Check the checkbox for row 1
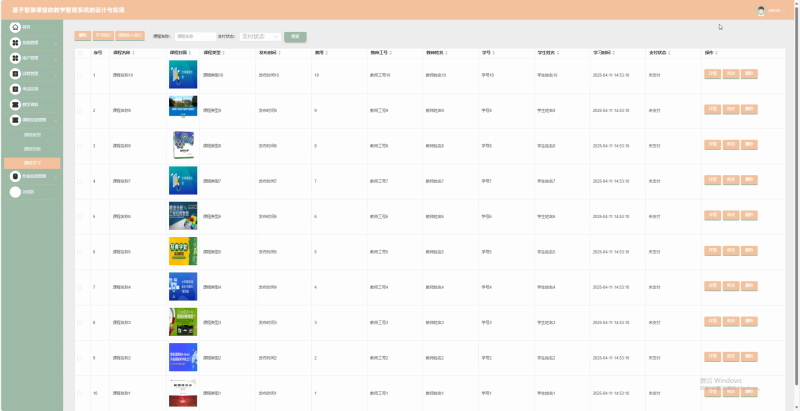Viewport: 800px width, 411px height. (x=80, y=75)
